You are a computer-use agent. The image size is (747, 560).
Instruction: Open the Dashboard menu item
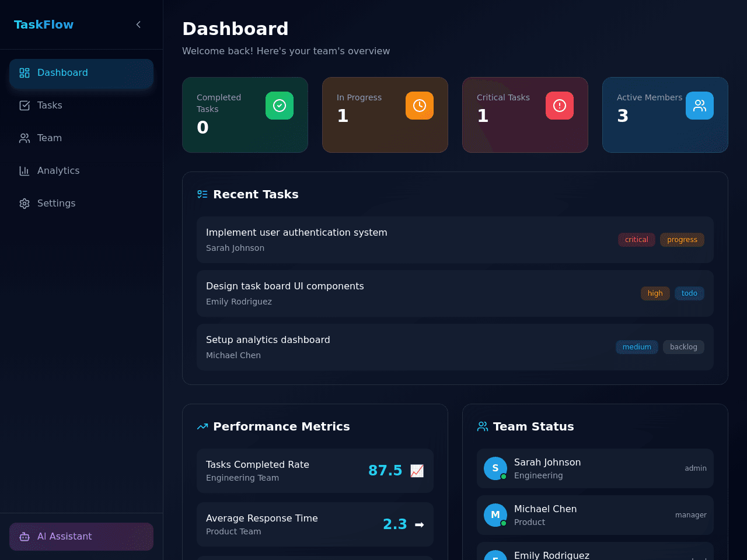(x=81, y=73)
